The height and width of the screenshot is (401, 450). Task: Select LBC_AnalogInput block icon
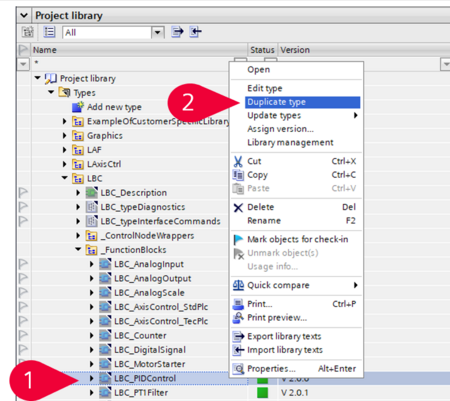point(105,264)
